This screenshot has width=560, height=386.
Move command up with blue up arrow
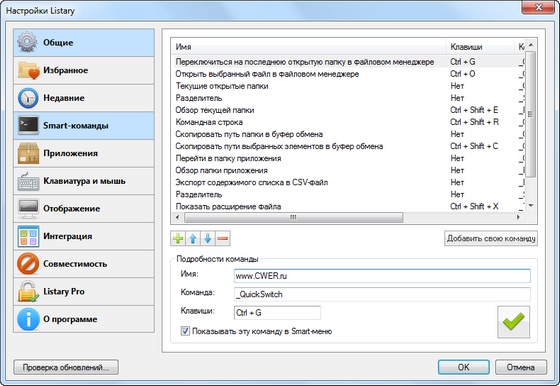(x=193, y=238)
